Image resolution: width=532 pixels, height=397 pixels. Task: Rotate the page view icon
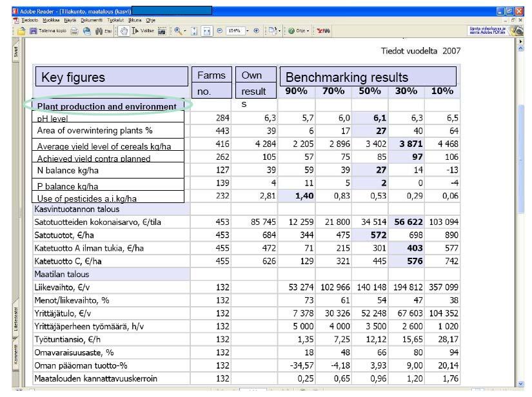(272, 31)
